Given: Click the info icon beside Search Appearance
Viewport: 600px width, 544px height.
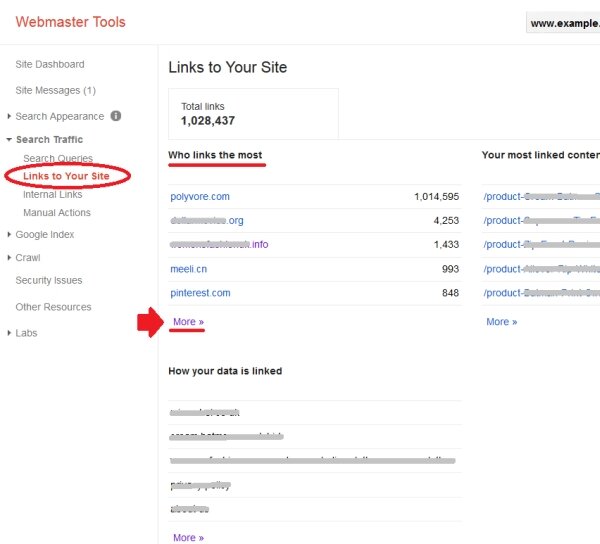Looking at the screenshot, I should (116, 116).
